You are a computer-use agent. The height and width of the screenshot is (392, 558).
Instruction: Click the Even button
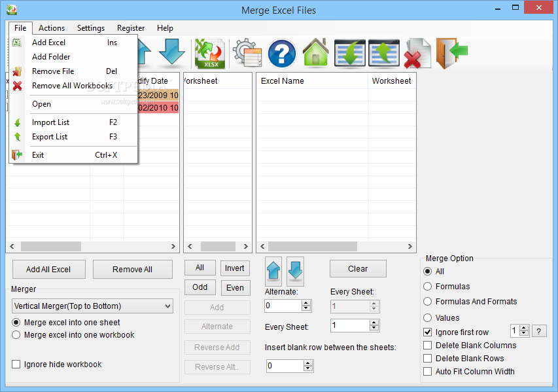(235, 288)
